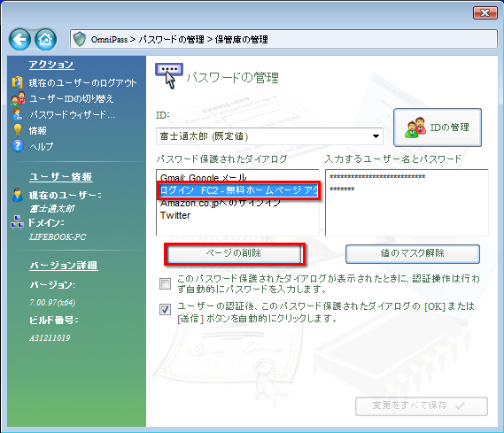Select ログイン FC2 - 無料ホームページ entry
Screen dimensions: 504x433
pyautogui.click(x=239, y=190)
